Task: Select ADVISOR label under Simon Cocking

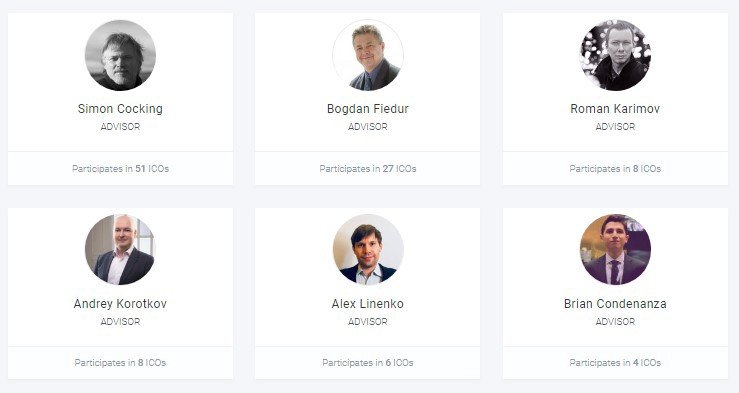Action: [120, 127]
